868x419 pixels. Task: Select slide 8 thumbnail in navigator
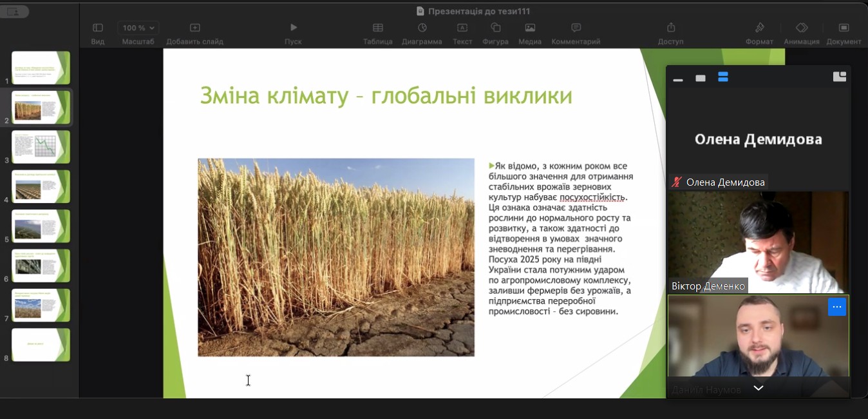(41, 345)
